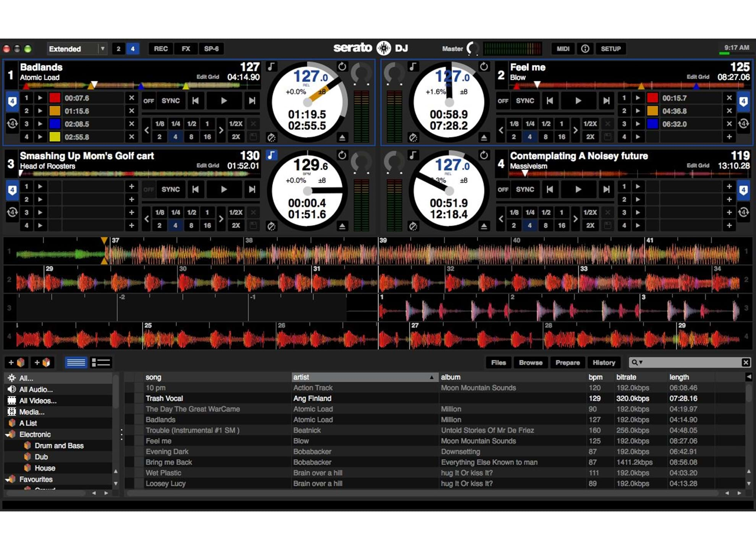This screenshot has height=550, width=756.
Task: Jump to previous track on deck 1
Action: tap(195, 101)
